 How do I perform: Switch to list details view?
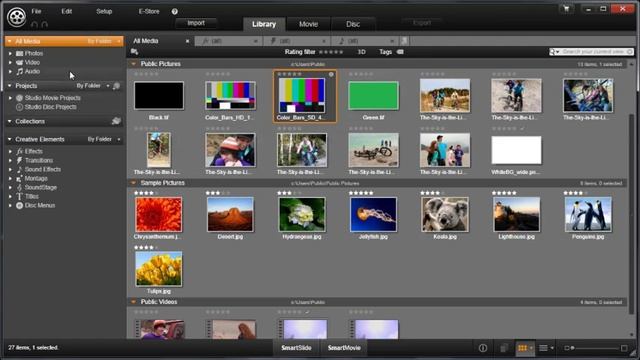tap(543, 348)
